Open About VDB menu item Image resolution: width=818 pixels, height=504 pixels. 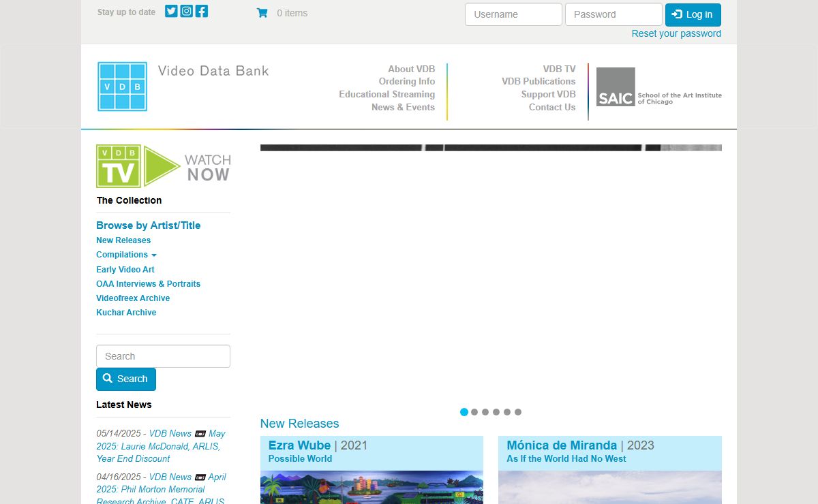pos(411,69)
